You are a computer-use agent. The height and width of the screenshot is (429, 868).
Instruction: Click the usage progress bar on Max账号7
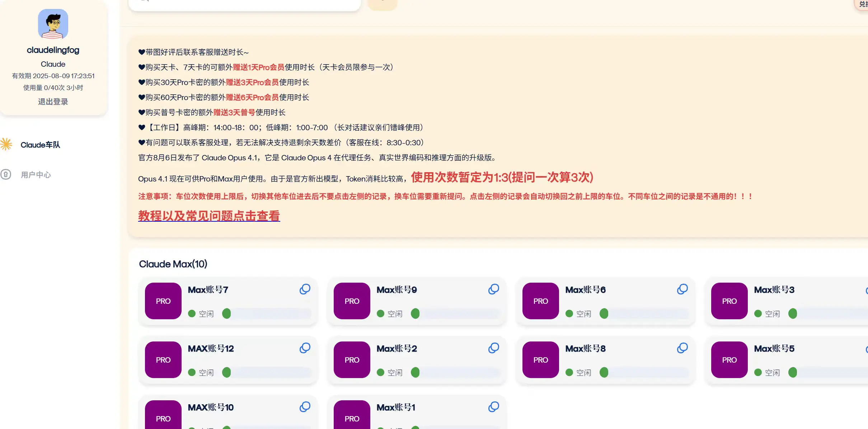[x=267, y=314]
